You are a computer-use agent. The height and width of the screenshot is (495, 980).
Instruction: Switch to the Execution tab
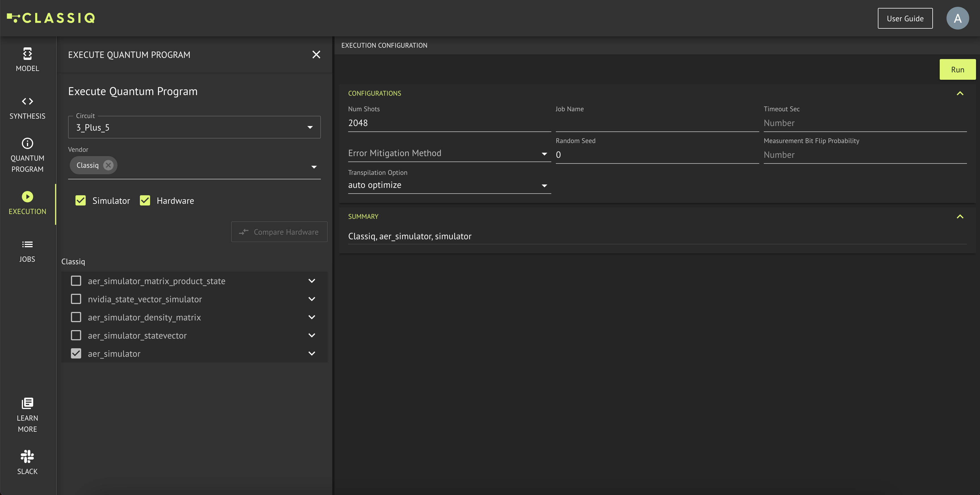coord(28,203)
